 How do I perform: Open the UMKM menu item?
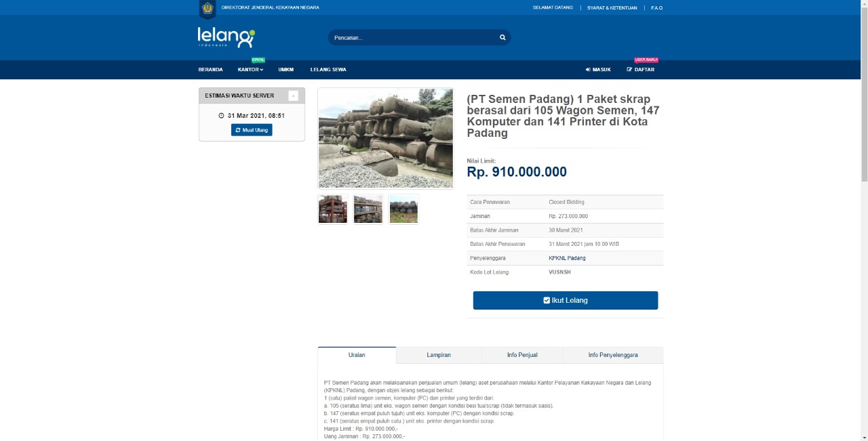(285, 70)
